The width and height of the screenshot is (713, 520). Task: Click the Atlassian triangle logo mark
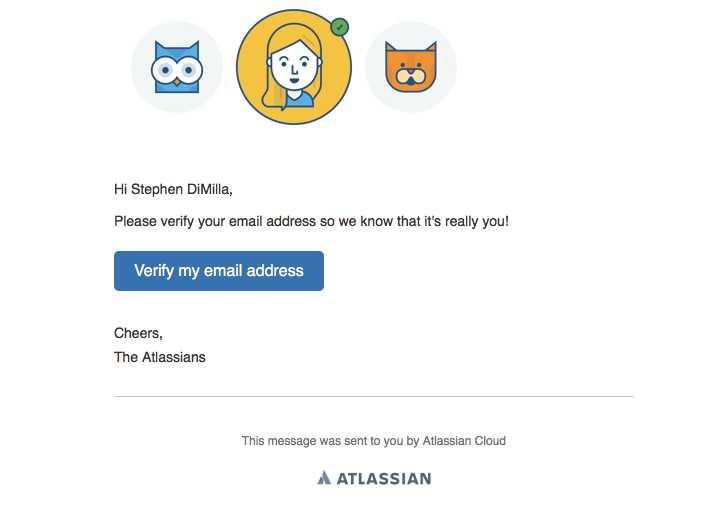click(x=323, y=478)
